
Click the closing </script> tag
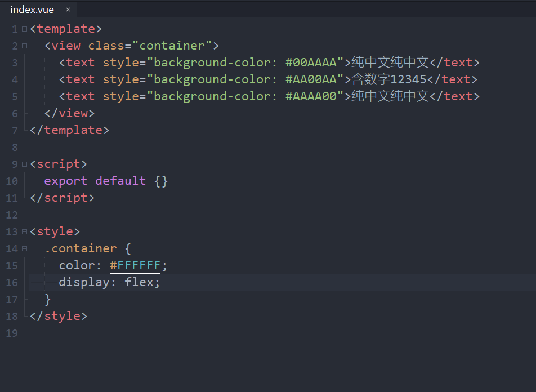coord(62,198)
